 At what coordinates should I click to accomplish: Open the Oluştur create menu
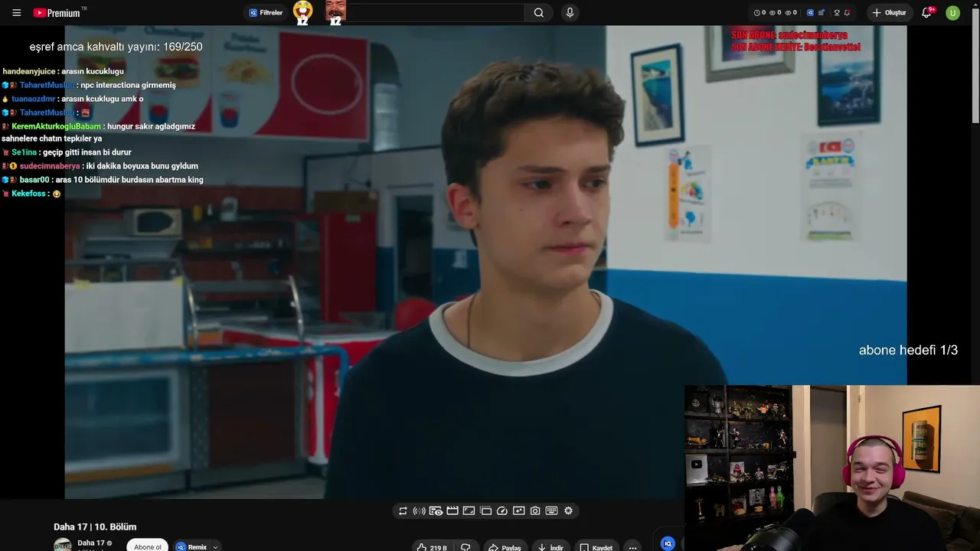889,13
